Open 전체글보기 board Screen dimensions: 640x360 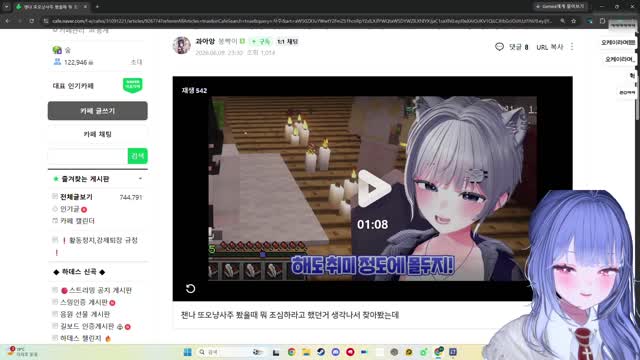(76, 197)
